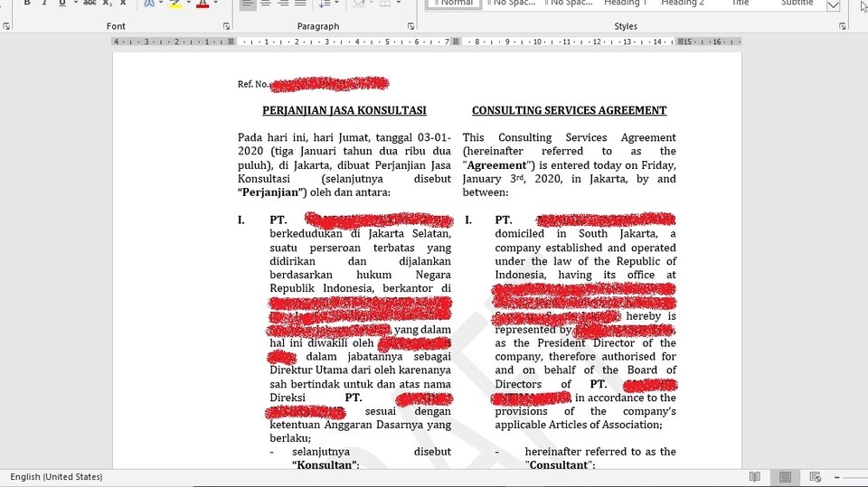Apply Subscript formatting
The image size is (868, 487).
pos(108,3)
